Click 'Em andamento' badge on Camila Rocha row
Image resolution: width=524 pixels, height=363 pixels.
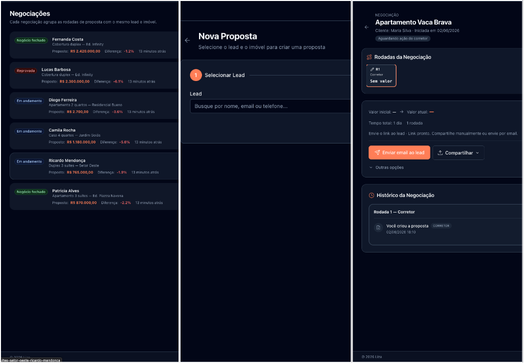pyautogui.click(x=29, y=131)
